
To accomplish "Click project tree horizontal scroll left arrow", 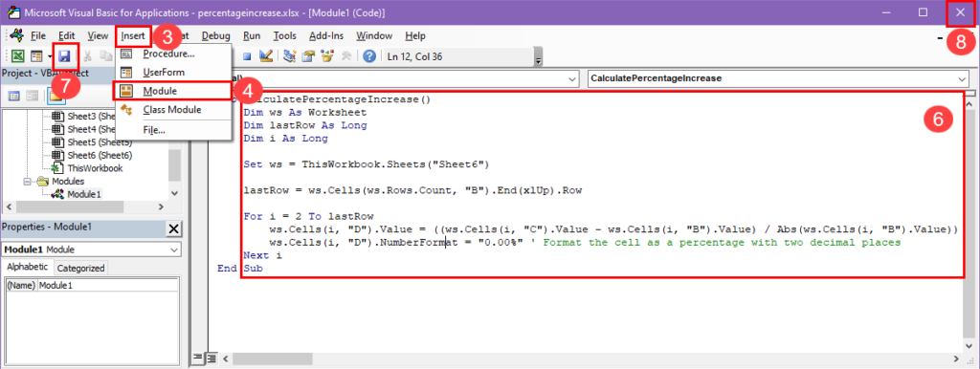I will pyautogui.click(x=8, y=206).
